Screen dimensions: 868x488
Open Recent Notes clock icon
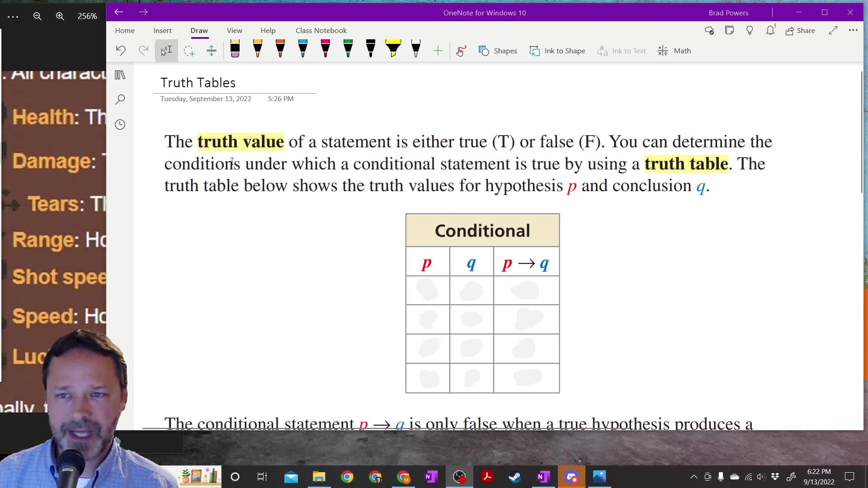[120, 124]
